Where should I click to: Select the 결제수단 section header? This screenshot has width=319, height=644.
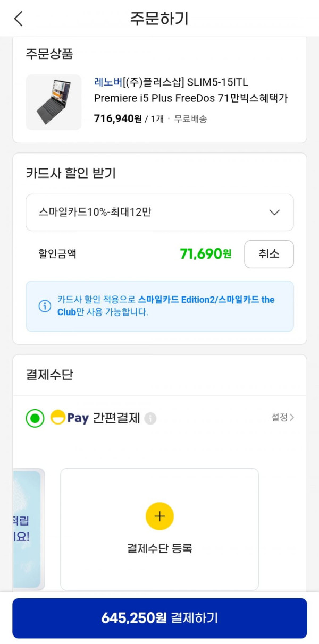(x=49, y=375)
